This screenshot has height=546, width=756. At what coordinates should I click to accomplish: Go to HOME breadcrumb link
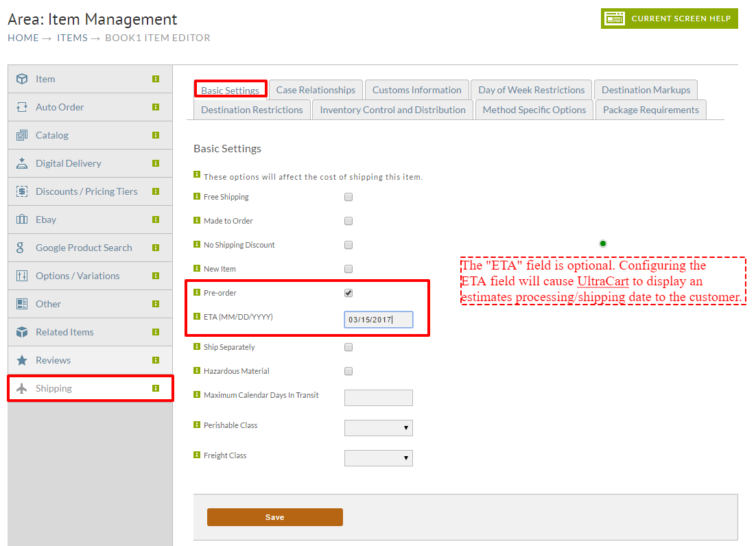click(23, 38)
